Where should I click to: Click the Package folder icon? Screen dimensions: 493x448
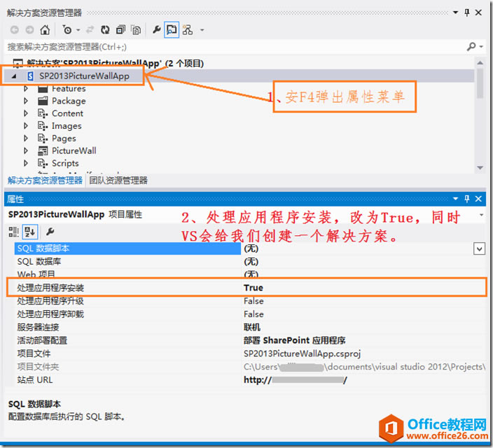[x=43, y=101]
